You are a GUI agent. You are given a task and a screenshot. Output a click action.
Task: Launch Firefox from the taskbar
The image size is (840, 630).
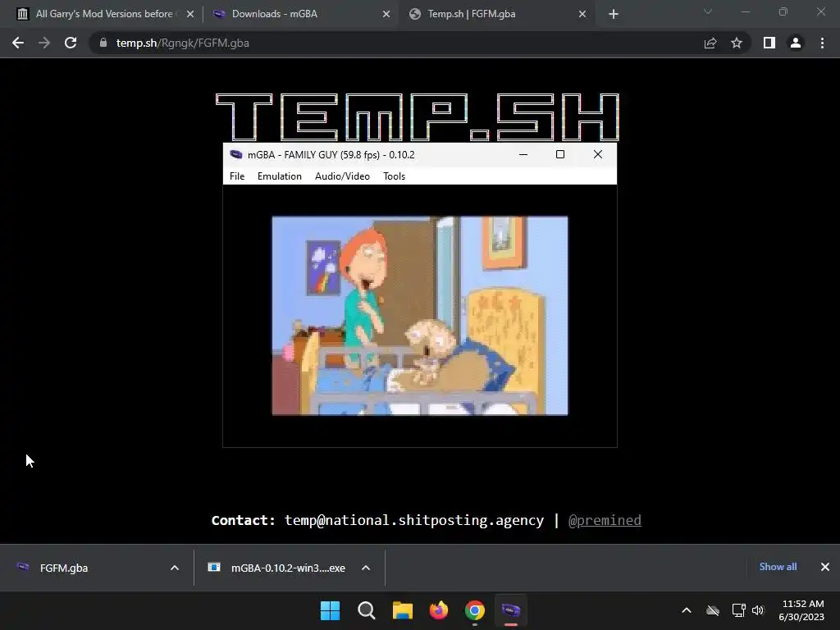click(439, 610)
